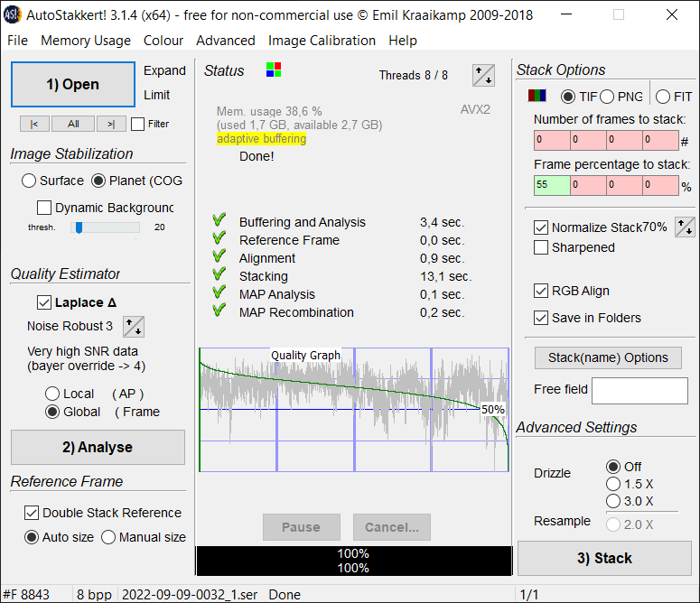Adjust the Noise Robust stepper icon
Image resolution: width=700 pixels, height=603 pixels.
pyautogui.click(x=134, y=327)
